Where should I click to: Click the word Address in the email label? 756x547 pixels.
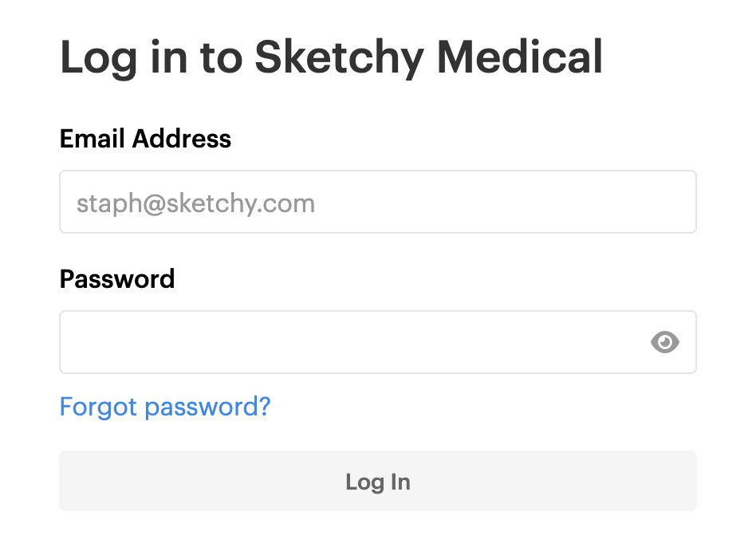(182, 139)
